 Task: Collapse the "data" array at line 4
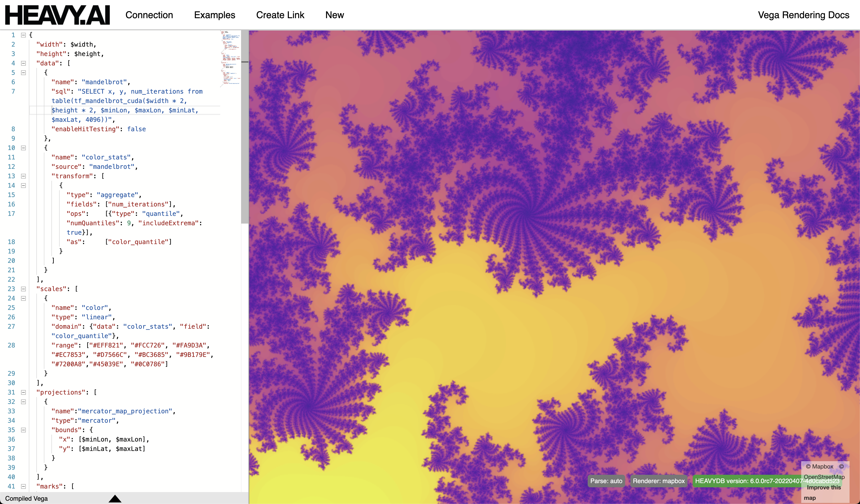[x=24, y=64]
